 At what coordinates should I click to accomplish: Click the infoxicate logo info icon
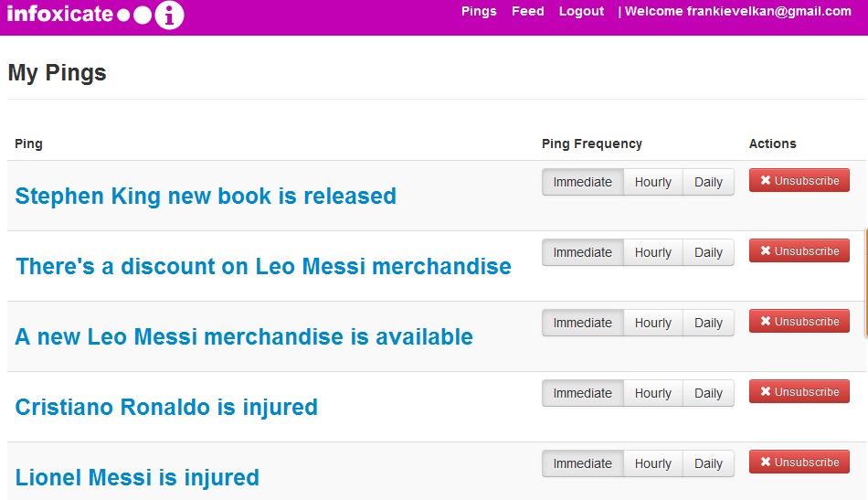pos(169,15)
